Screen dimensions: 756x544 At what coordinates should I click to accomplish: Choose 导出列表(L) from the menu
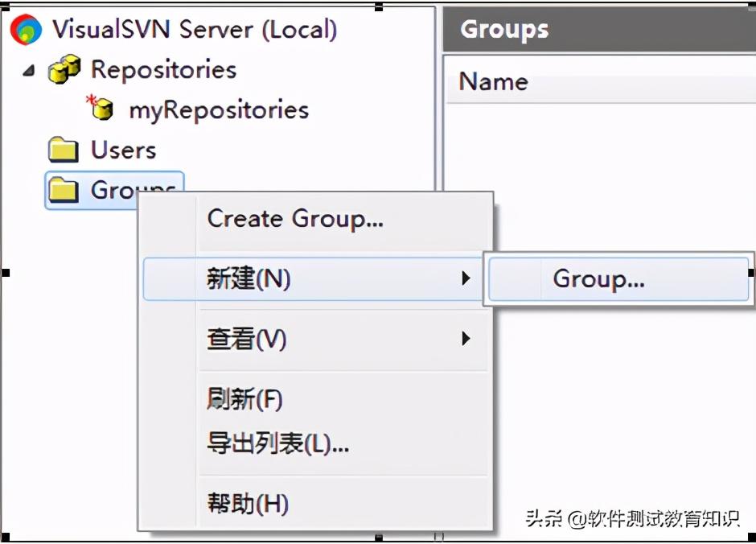(x=277, y=442)
